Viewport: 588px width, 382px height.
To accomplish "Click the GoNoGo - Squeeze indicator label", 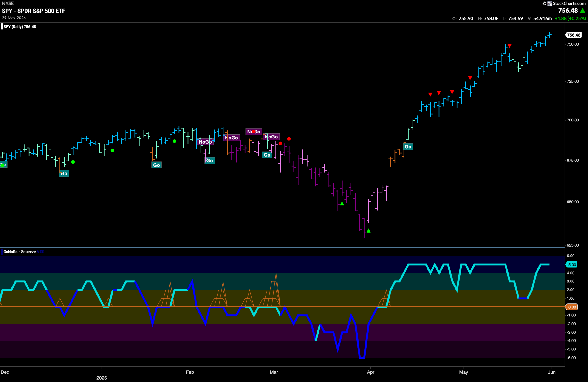I will tap(20, 252).
